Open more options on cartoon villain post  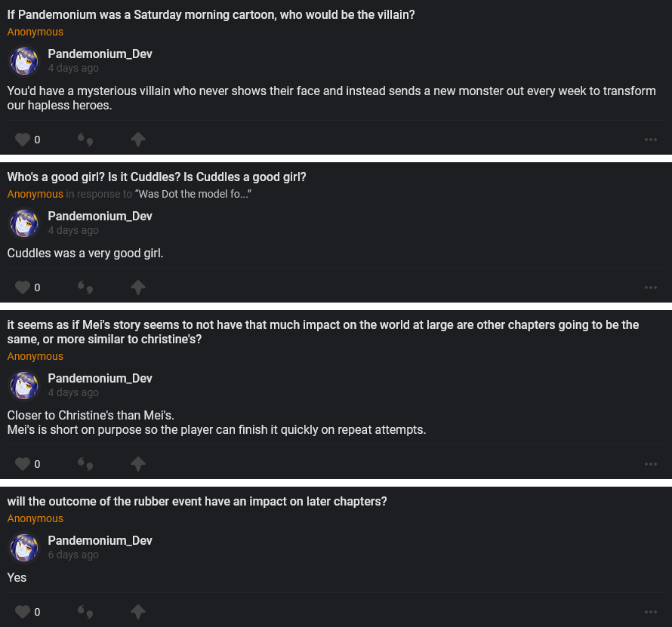click(x=651, y=140)
